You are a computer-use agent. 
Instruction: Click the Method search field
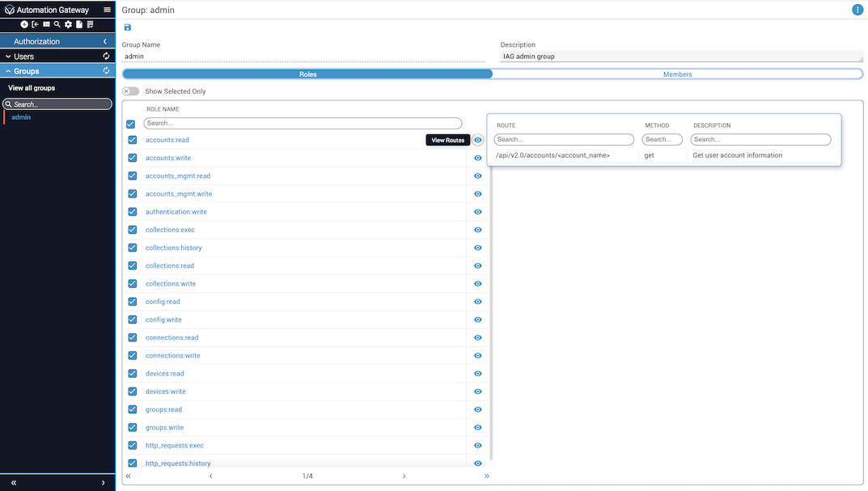click(x=662, y=139)
